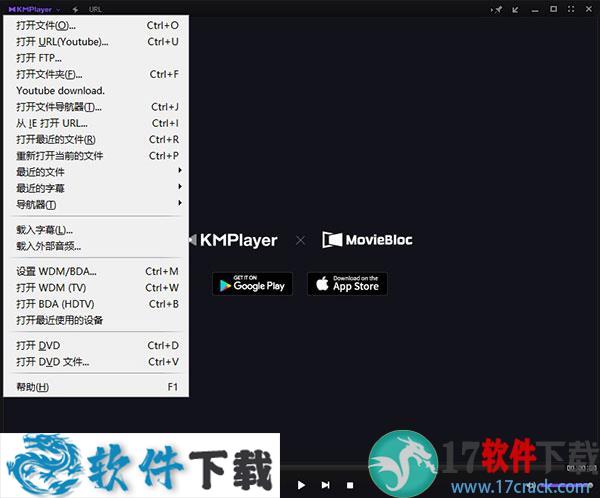600x498 pixels.
Task: Click the App Store download badge
Action: pyautogui.click(x=347, y=284)
